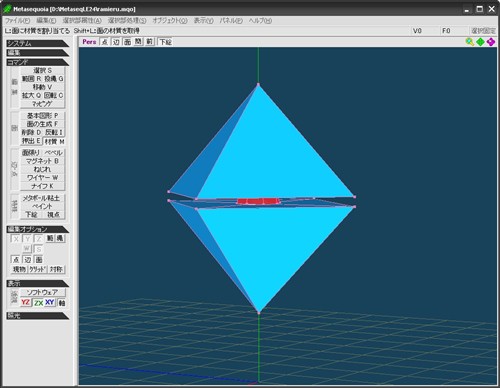Activate the 移動 V move command
The height and width of the screenshot is (388, 500).
(42, 87)
